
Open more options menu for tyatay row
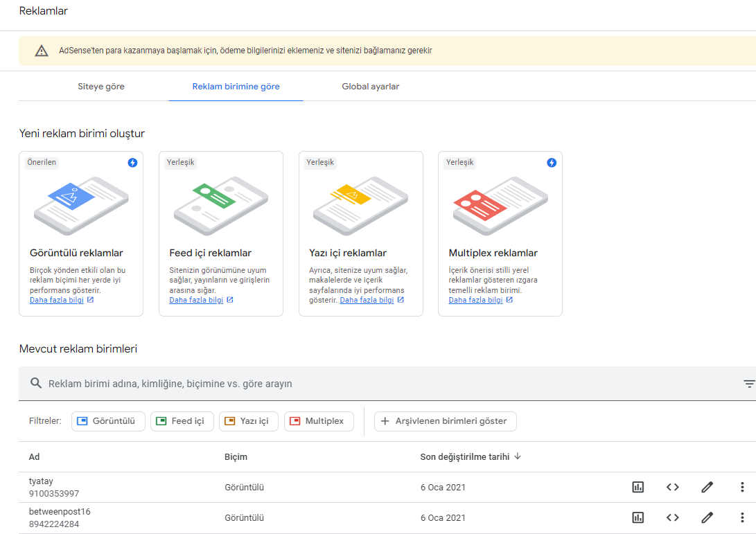pos(742,487)
